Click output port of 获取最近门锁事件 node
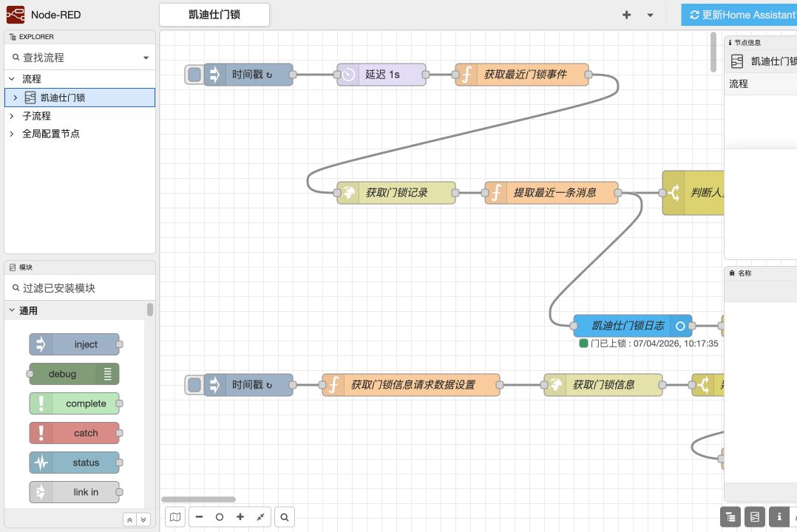Screen dimensions: 797x532 [588, 75]
